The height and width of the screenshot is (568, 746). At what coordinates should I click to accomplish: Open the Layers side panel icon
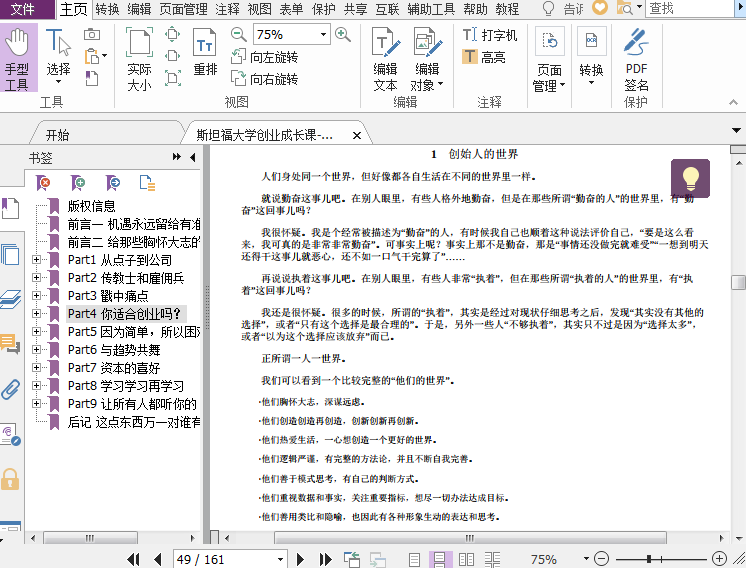coord(10,299)
